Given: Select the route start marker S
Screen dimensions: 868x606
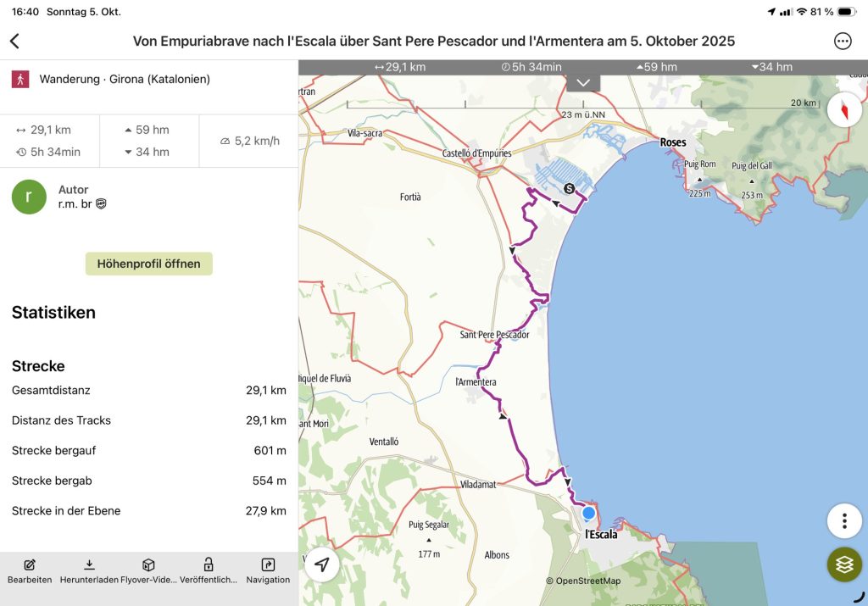Looking at the screenshot, I should [x=569, y=188].
